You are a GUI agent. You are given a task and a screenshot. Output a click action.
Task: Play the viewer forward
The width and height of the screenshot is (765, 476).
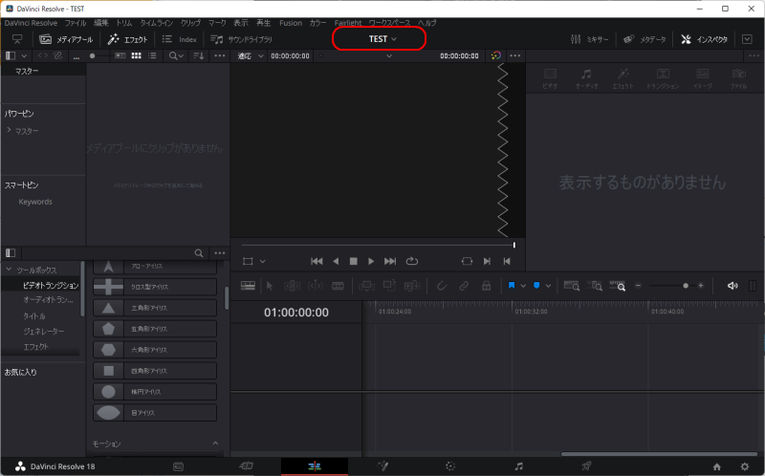tap(371, 261)
